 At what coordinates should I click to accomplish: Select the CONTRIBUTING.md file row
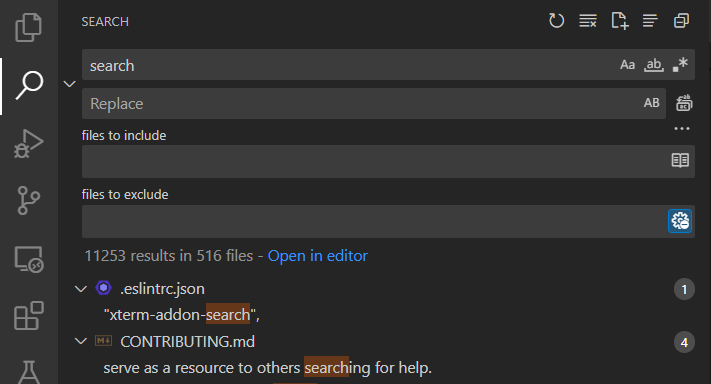[x=384, y=341]
